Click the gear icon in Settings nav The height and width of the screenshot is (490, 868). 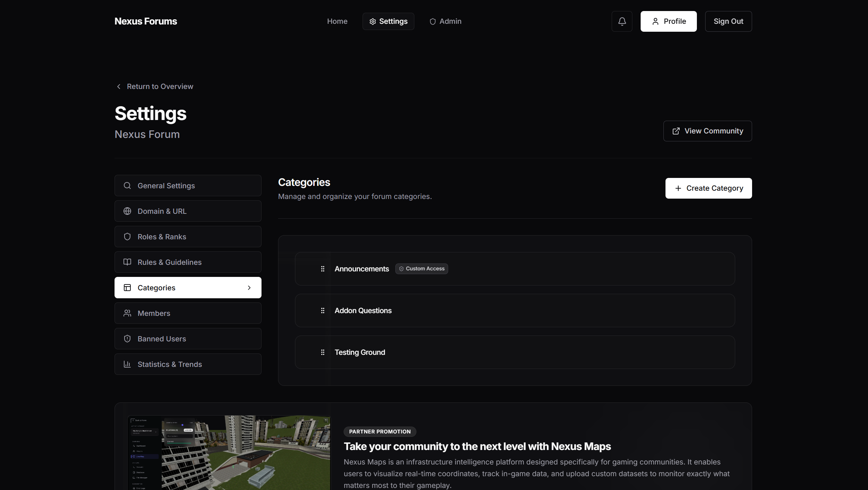coord(373,21)
